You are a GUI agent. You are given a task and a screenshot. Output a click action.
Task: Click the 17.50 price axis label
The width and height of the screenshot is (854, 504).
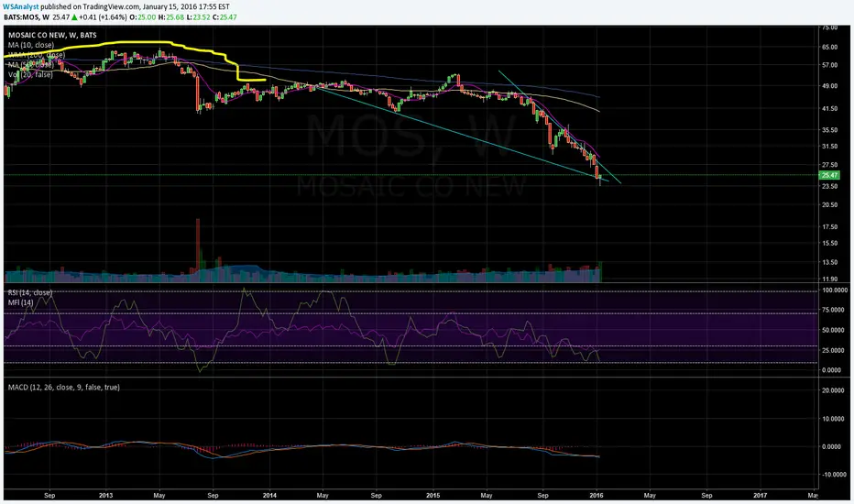829,226
